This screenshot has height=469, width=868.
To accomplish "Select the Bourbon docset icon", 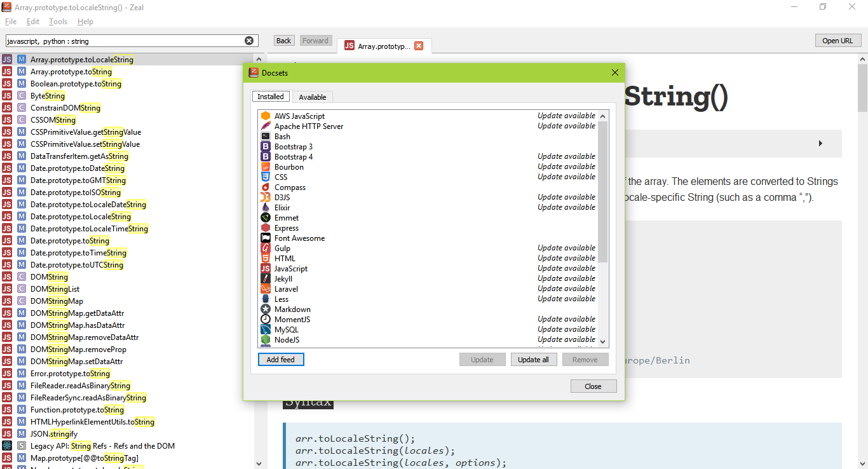I will (266, 167).
